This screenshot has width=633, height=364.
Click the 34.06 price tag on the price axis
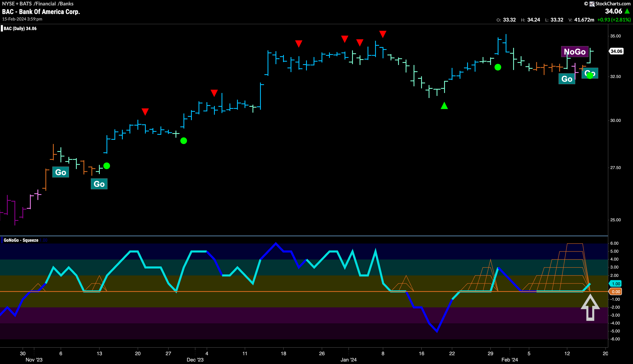[616, 51]
